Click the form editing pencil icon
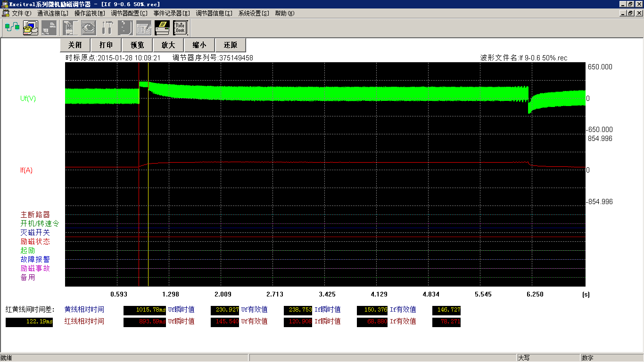Screen dimensions: 644x362 (144, 28)
